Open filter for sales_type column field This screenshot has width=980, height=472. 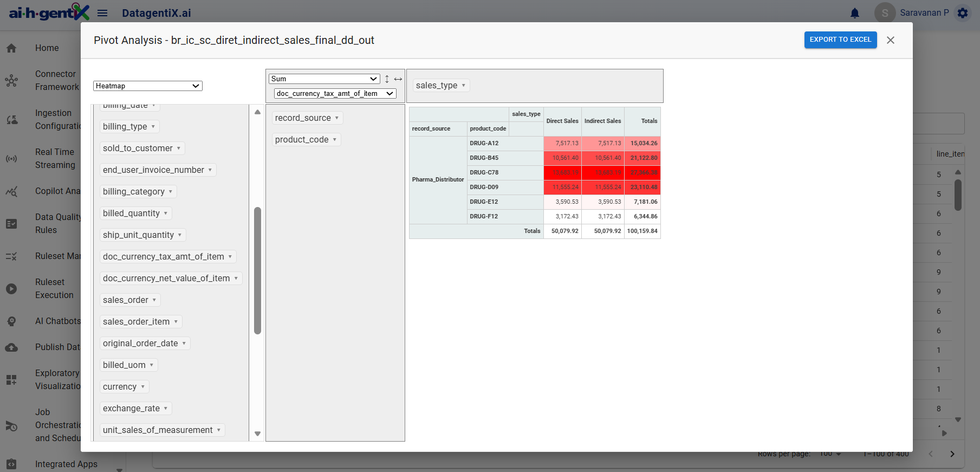[464, 86]
